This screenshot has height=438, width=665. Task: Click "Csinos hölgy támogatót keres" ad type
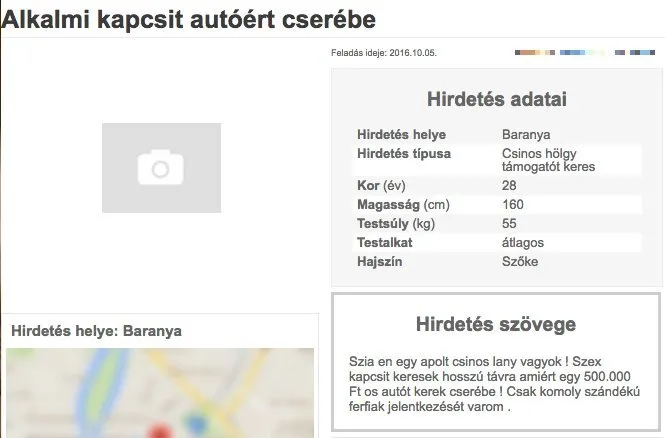click(548, 160)
